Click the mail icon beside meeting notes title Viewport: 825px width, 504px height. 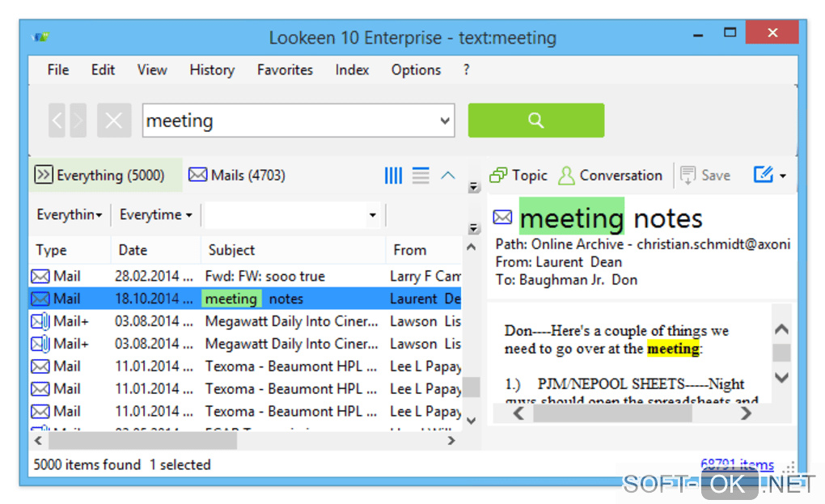coord(502,217)
